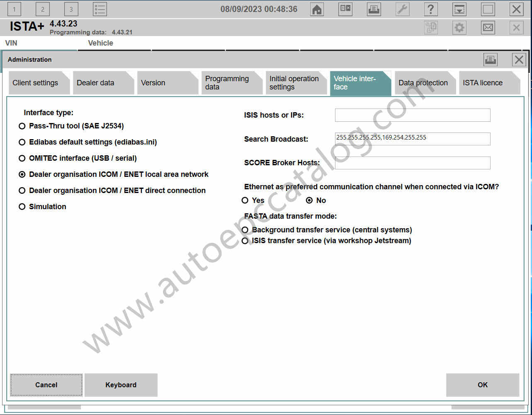Click the greyed document transfer icon
532x415 pixels.
point(431,28)
